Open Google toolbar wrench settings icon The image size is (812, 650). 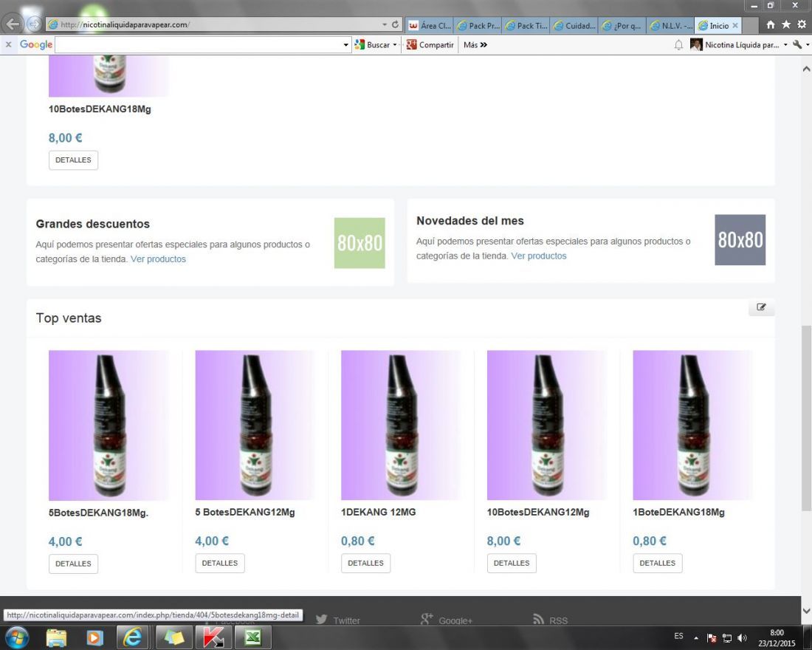(797, 44)
